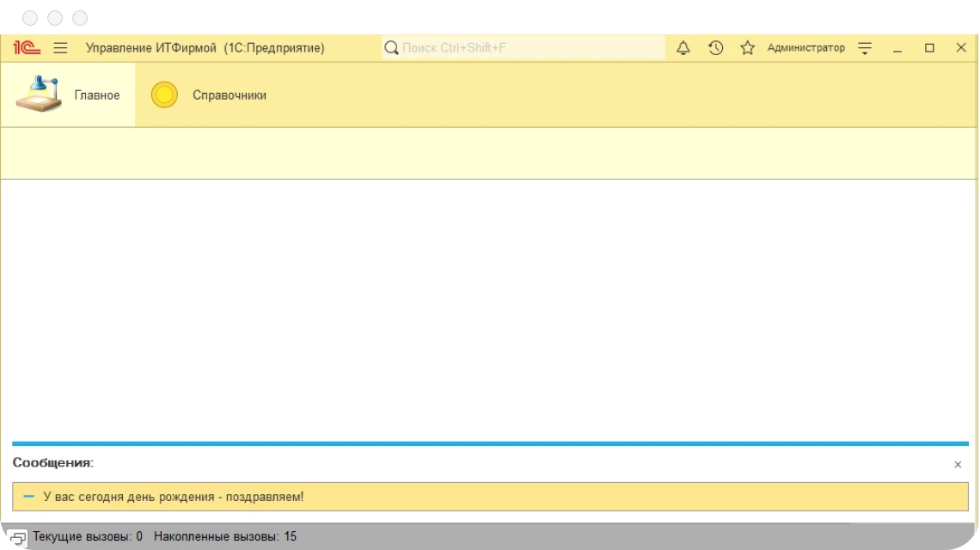Open the favorites star

click(x=747, y=48)
